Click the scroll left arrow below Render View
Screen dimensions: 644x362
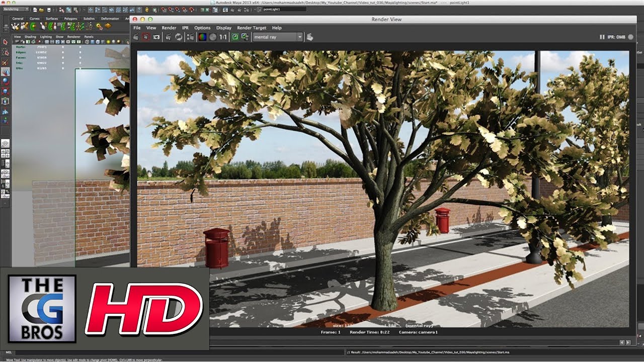tap(622, 342)
